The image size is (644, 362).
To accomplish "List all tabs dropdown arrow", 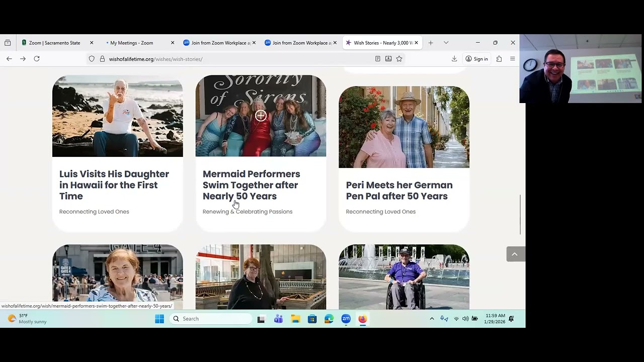I will pos(446,43).
